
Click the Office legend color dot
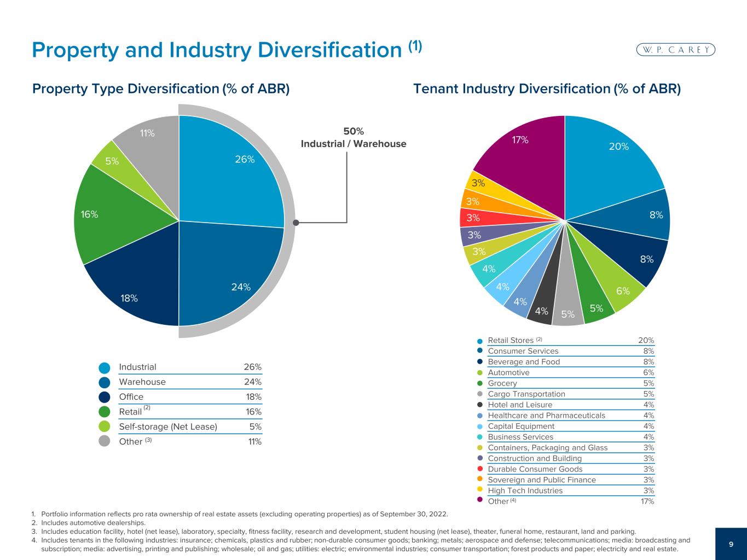point(105,396)
